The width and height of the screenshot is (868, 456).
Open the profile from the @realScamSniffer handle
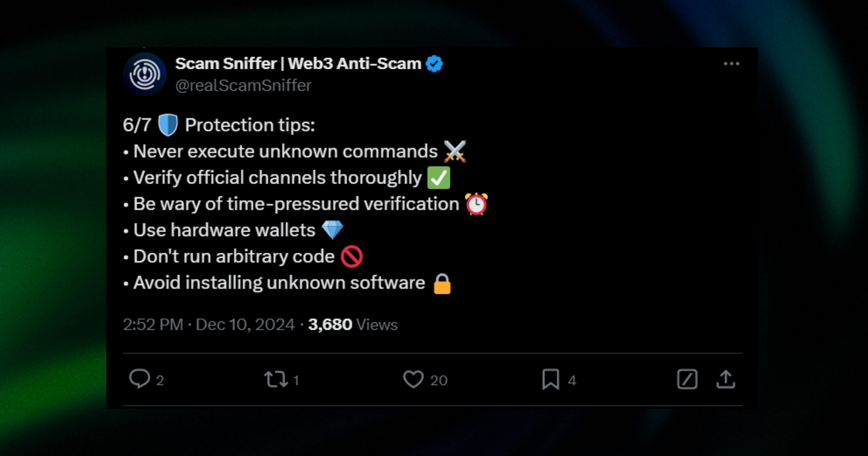pos(243,85)
